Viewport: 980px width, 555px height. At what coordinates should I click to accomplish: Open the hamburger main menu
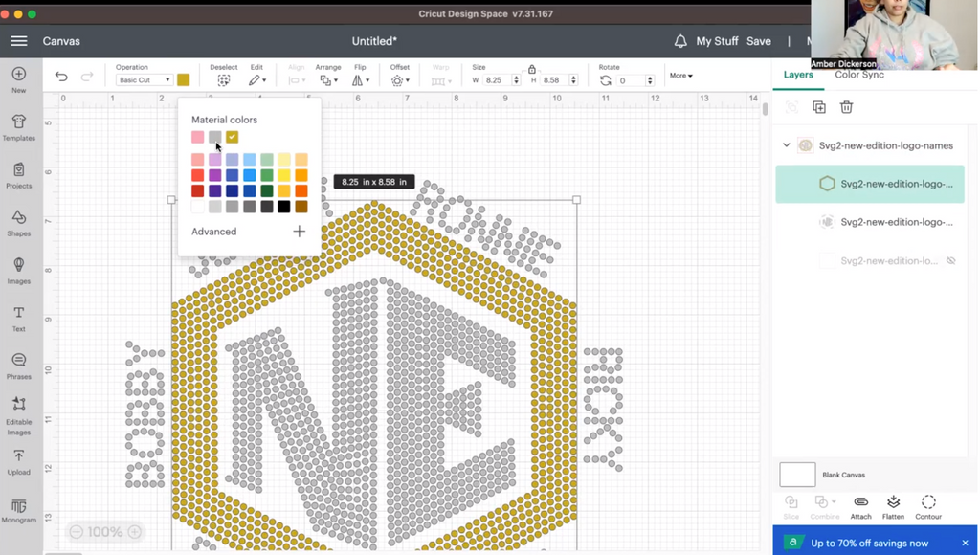19,41
